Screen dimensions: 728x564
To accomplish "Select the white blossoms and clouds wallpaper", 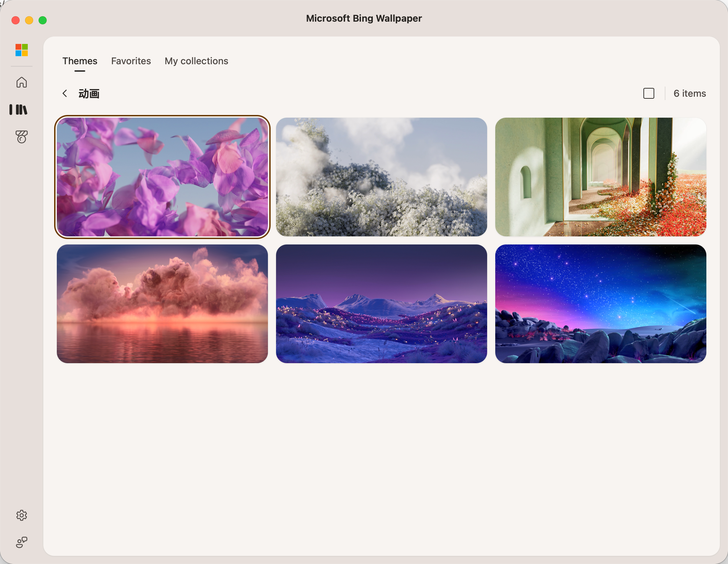I will click(x=382, y=177).
